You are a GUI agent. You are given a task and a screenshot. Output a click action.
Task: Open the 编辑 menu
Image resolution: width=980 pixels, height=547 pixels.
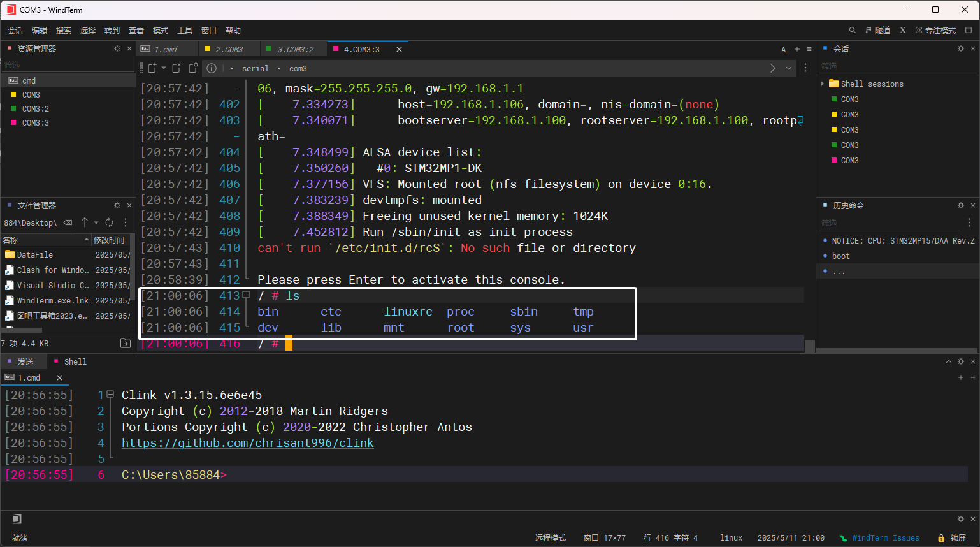[x=40, y=30]
